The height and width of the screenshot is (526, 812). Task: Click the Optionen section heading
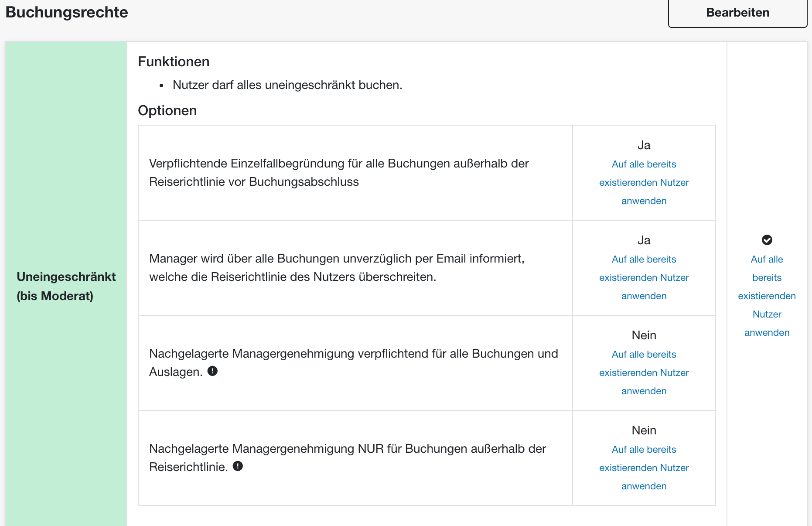click(167, 111)
